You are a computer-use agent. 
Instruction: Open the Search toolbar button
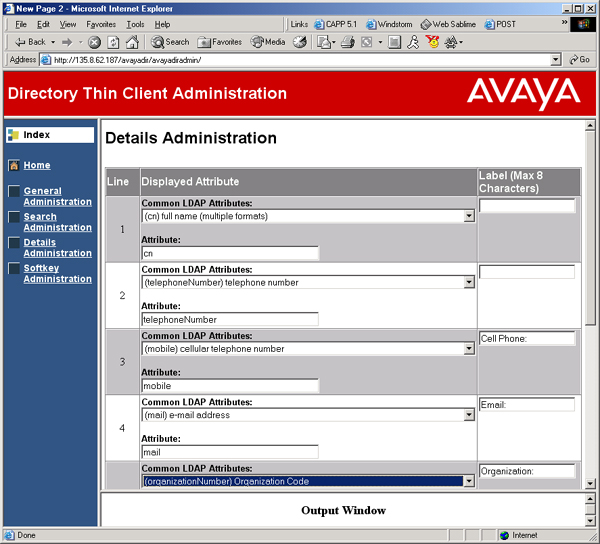pos(170,42)
